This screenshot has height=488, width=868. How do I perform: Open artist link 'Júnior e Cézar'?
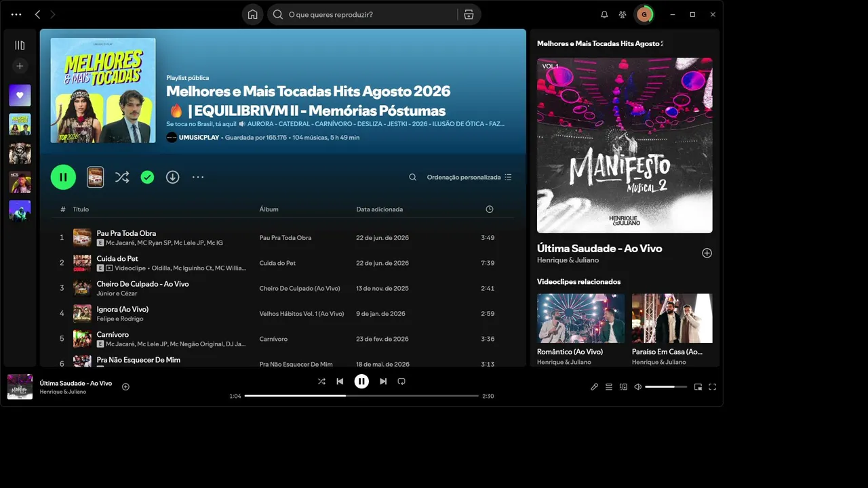click(x=117, y=293)
